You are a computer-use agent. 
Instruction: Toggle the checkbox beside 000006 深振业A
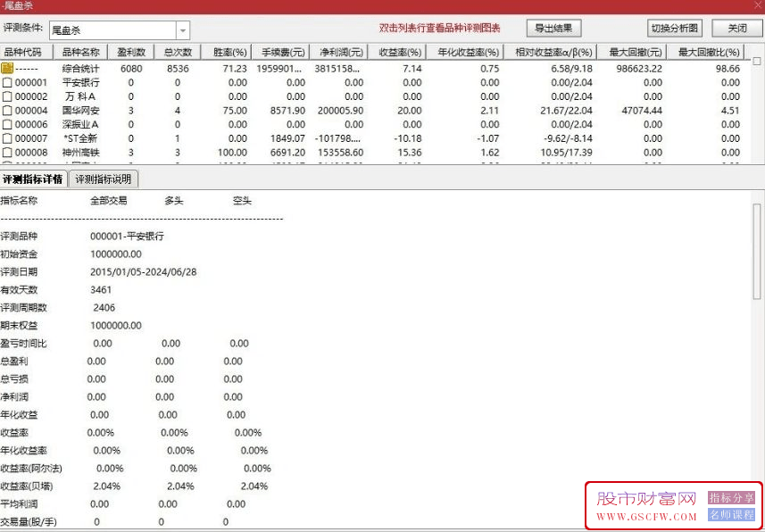(x=7, y=124)
